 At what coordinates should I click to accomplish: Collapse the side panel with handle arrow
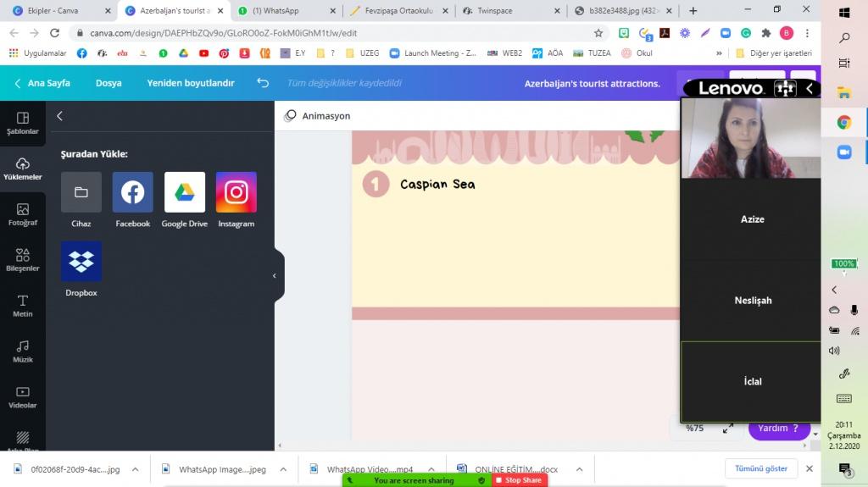[274, 275]
